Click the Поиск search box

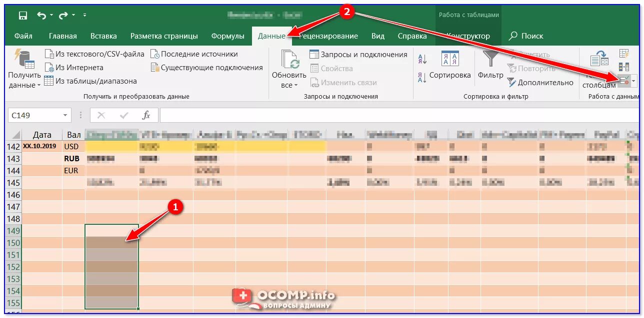(526, 36)
